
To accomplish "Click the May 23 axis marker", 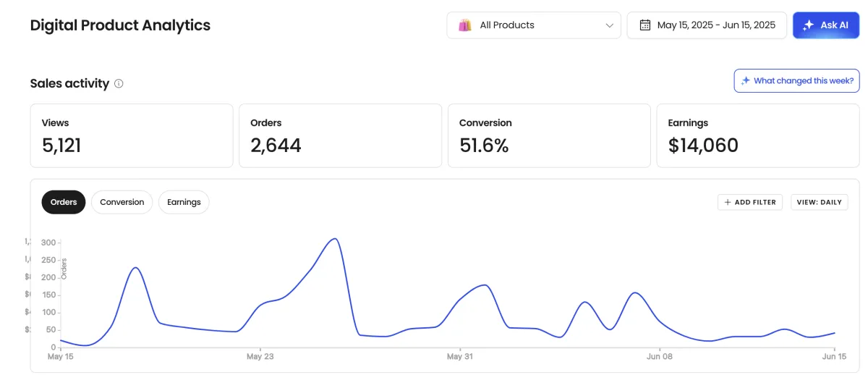I will pyautogui.click(x=260, y=356).
